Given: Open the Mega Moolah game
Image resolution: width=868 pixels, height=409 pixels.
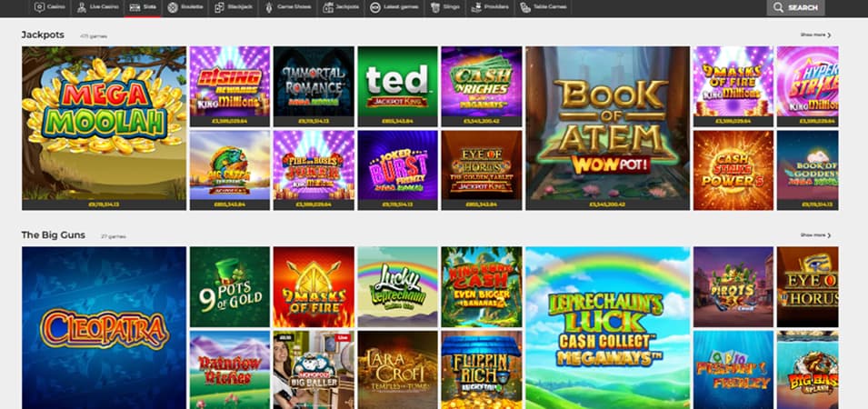Looking at the screenshot, I should [x=104, y=123].
